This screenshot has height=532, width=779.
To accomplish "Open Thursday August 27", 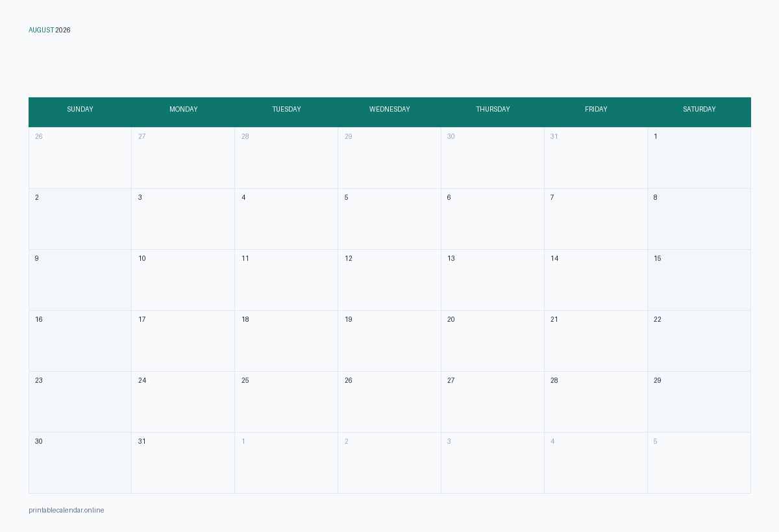I will click(493, 402).
